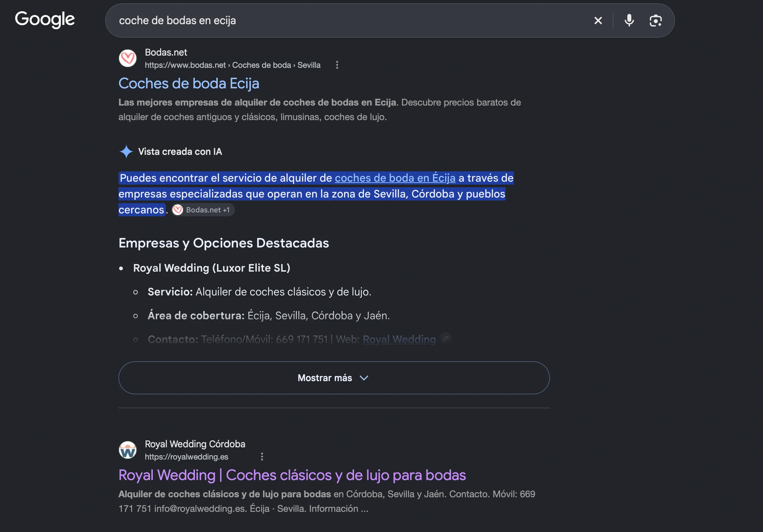The width and height of the screenshot is (763, 532).
Task: Click the Royal Wedding (Luxor Elite SL) item
Action: (211, 268)
